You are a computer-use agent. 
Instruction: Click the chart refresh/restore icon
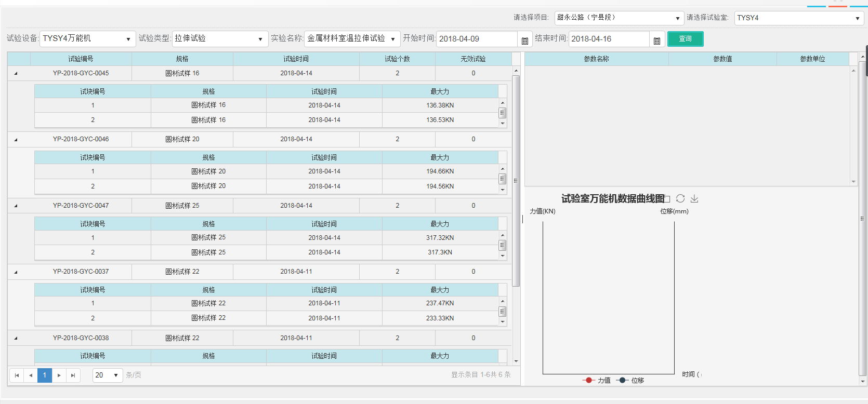(x=680, y=198)
